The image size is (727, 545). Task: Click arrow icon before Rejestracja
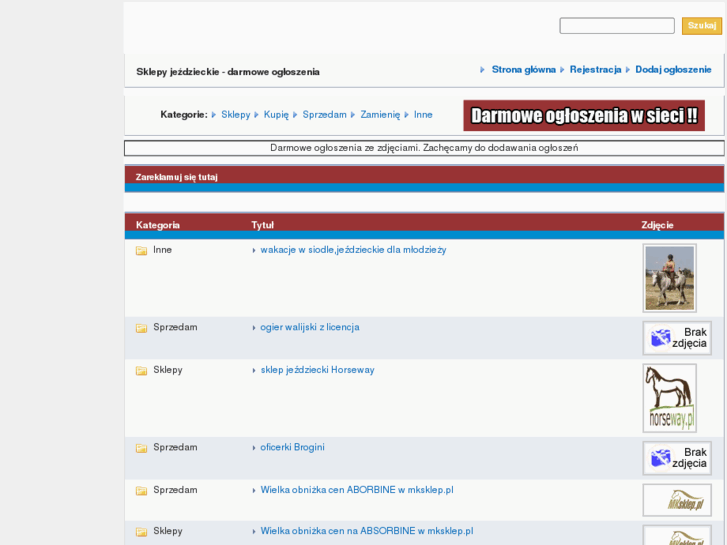[x=562, y=70]
